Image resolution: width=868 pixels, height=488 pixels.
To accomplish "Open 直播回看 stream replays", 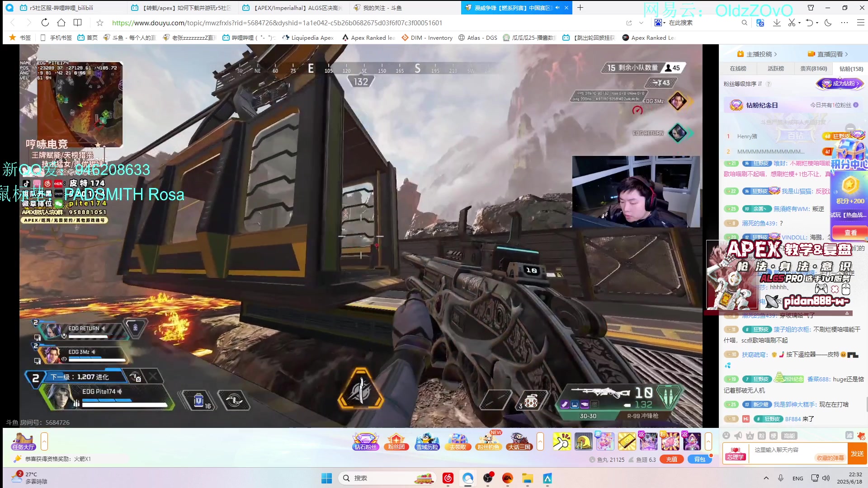I will point(827,54).
